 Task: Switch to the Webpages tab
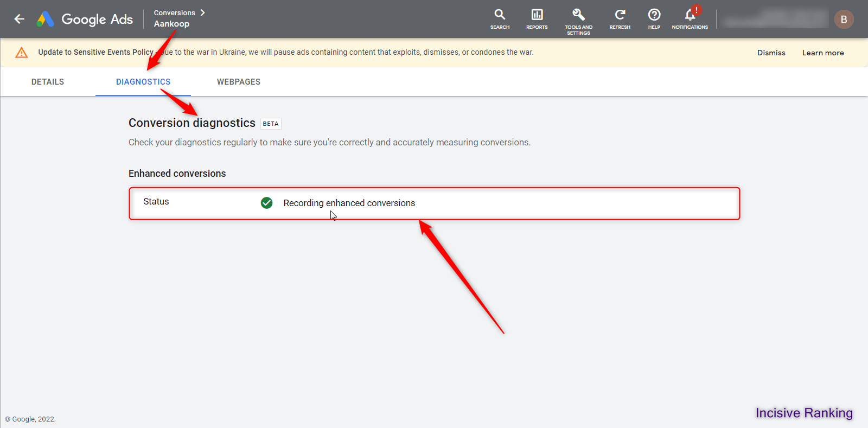click(x=239, y=82)
